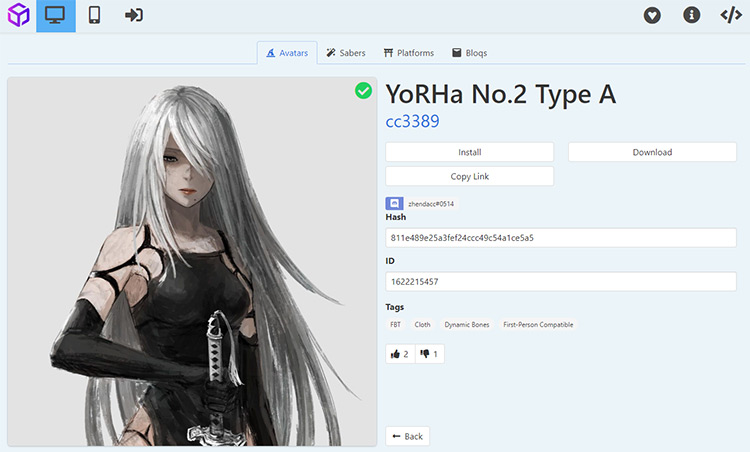Image resolution: width=750 pixels, height=452 pixels.
Task: Click the YoRHa No.2 Type A title
Action: coord(501,94)
